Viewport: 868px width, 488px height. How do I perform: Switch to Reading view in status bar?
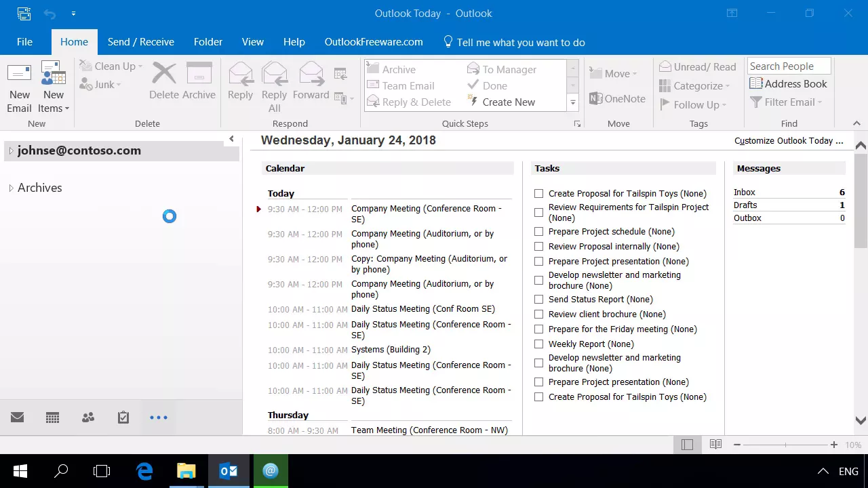[x=715, y=445]
